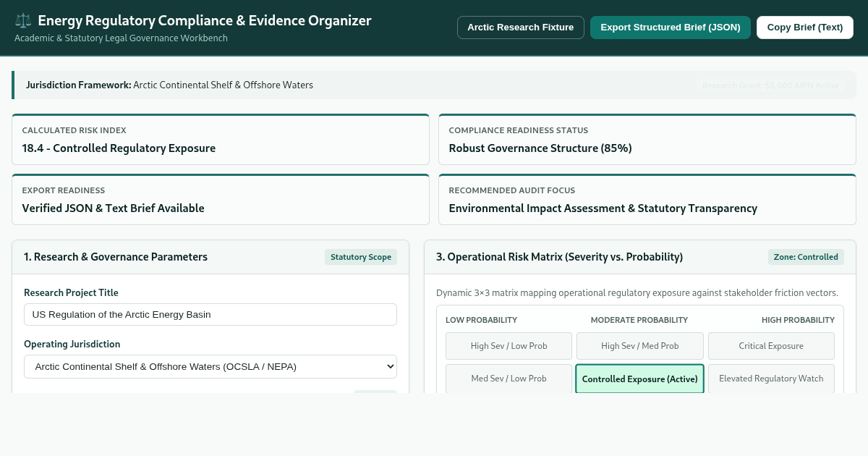This screenshot has height=456, width=868.
Task: Click the 'HIGH PROBABILITY' column label
Action: [798, 320]
